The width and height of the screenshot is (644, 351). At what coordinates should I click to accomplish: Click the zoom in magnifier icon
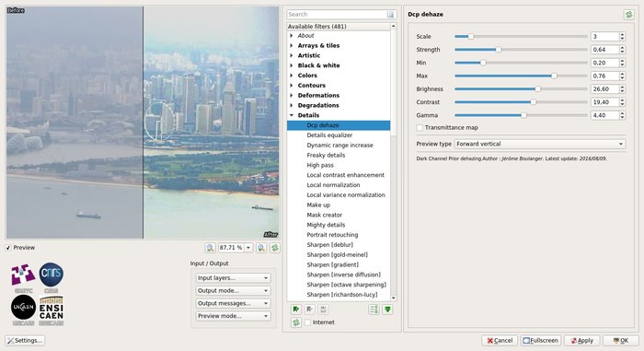click(x=261, y=248)
